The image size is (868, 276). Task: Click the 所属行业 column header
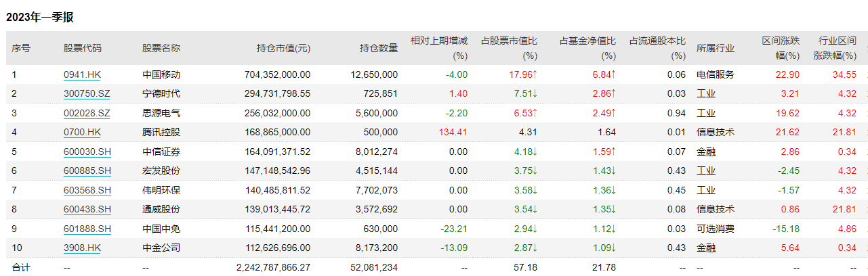(716, 48)
